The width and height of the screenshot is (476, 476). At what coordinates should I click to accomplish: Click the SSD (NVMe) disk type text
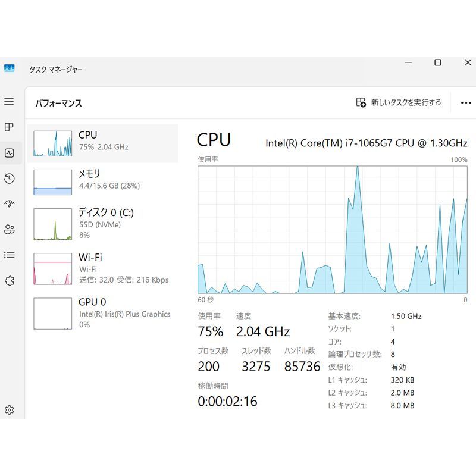(x=100, y=224)
